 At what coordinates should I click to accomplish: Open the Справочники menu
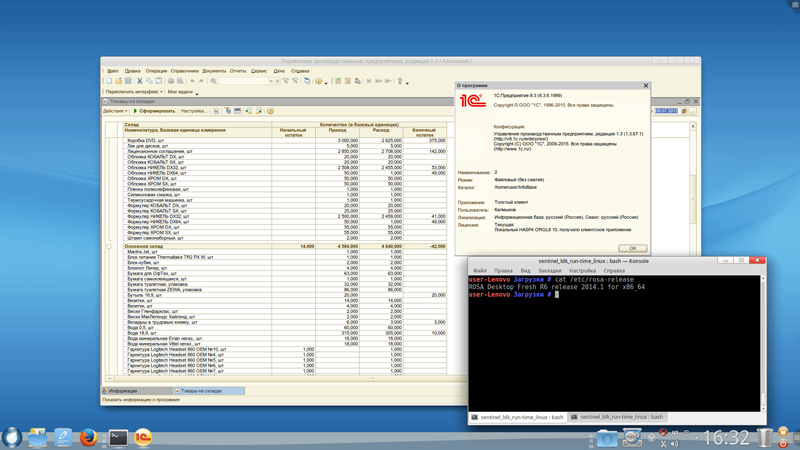click(185, 71)
